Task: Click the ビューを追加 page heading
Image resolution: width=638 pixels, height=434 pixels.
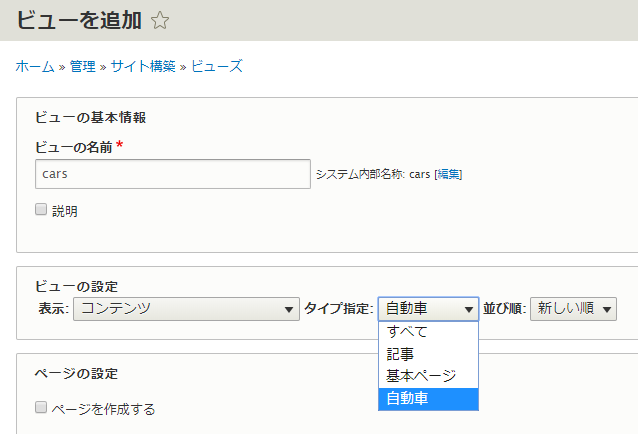Action: click(x=78, y=19)
